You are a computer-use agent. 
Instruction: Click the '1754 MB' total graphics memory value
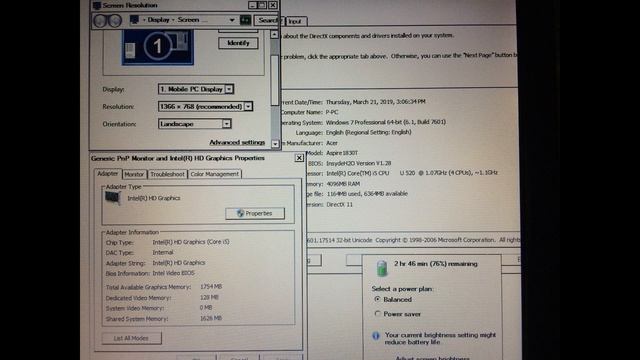(211, 287)
